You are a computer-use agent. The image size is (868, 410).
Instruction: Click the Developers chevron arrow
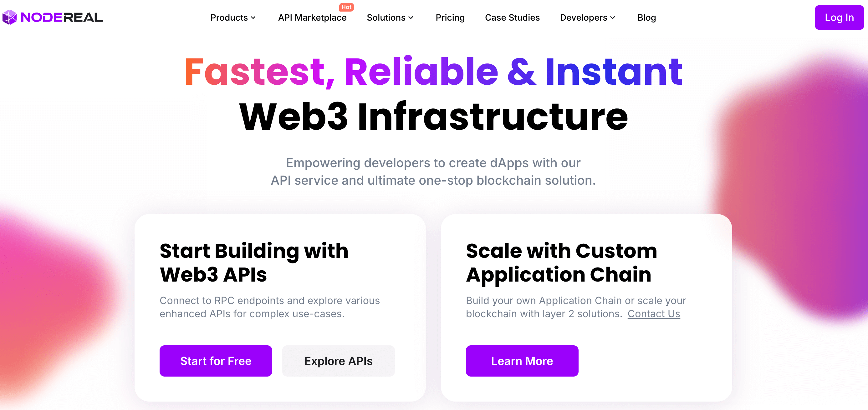[613, 18]
